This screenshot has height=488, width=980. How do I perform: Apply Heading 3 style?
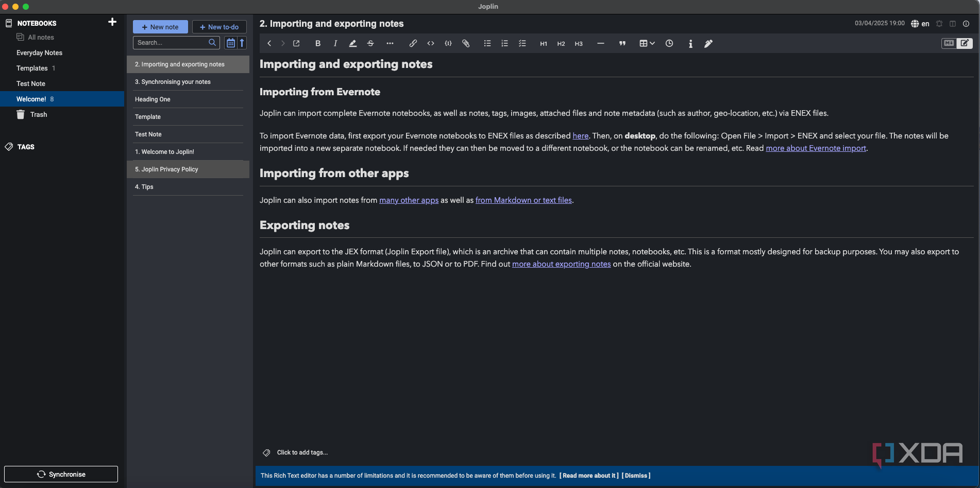579,44
